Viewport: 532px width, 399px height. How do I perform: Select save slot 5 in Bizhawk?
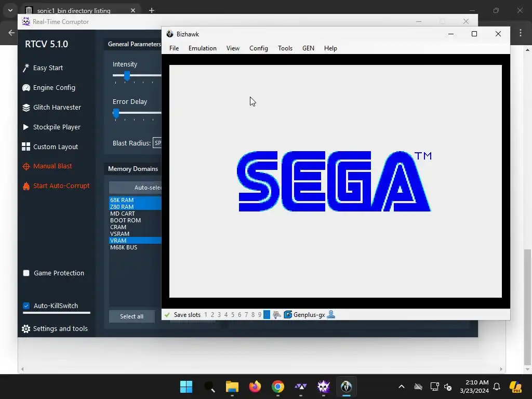coord(233,315)
